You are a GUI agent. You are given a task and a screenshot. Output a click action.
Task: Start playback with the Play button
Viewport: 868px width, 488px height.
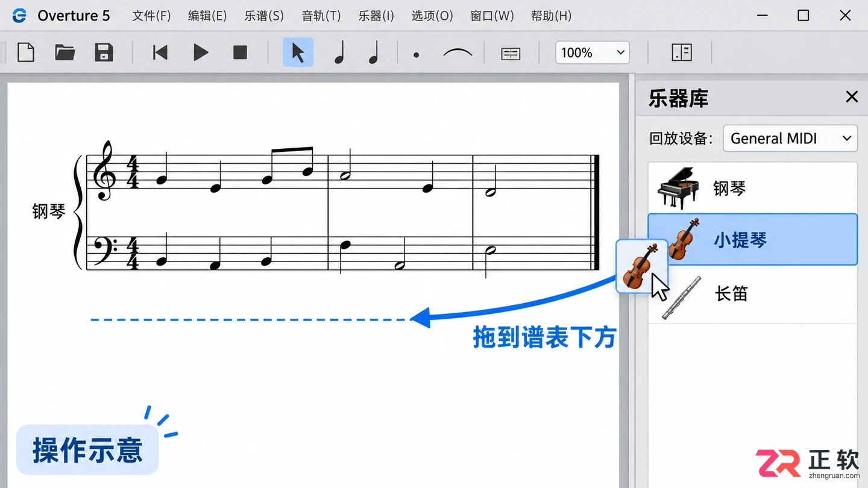click(x=201, y=52)
